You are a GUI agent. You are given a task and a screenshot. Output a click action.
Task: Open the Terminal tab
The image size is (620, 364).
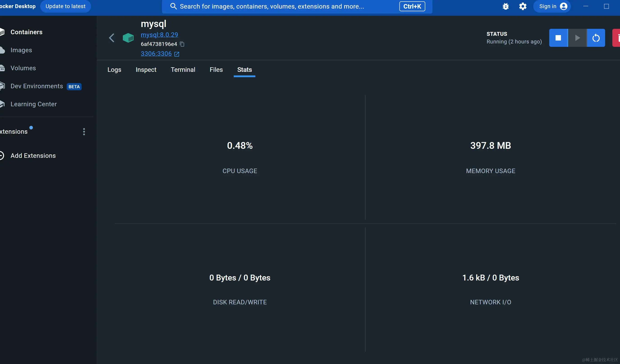pos(183,70)
